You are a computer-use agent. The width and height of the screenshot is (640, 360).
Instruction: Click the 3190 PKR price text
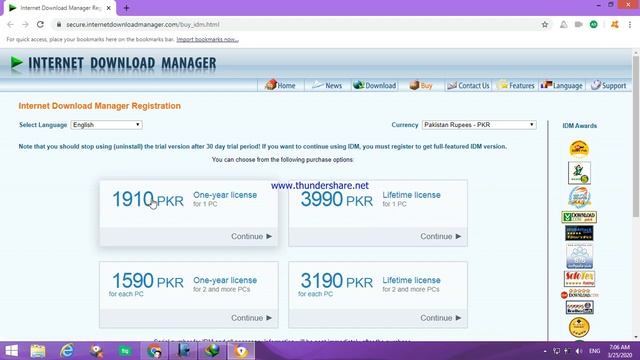(337, 281)
